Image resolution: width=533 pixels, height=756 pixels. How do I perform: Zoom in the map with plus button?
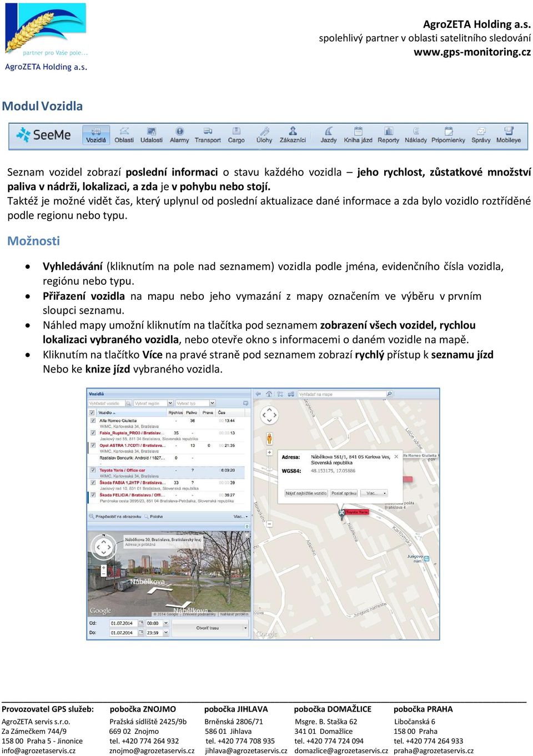269,452
